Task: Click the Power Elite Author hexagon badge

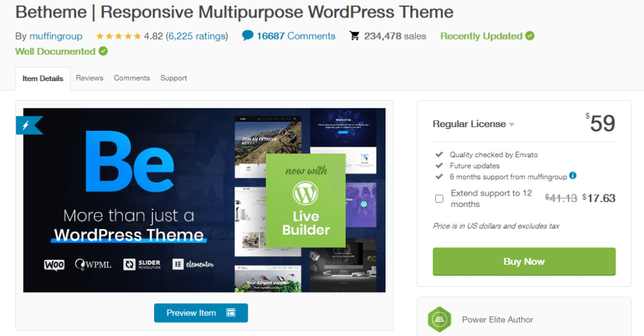Action: pyautogui.click(x=440, y=320)
